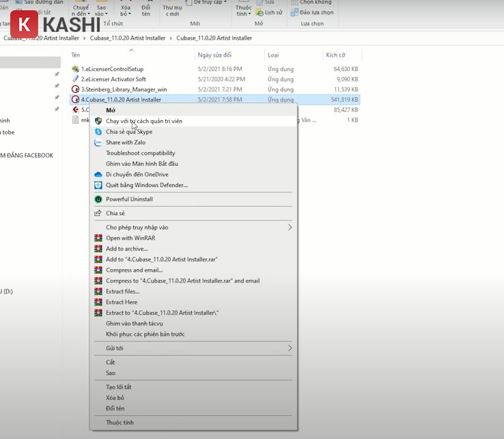Choose Ghim vào thanh tácvụ
The image size is (504, 439).
point(194,324)
